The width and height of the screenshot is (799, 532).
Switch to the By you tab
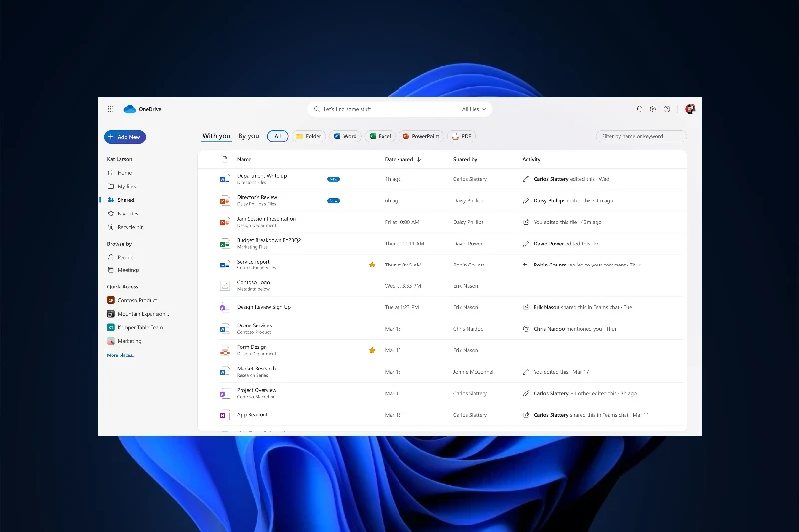tap(248, 136)
